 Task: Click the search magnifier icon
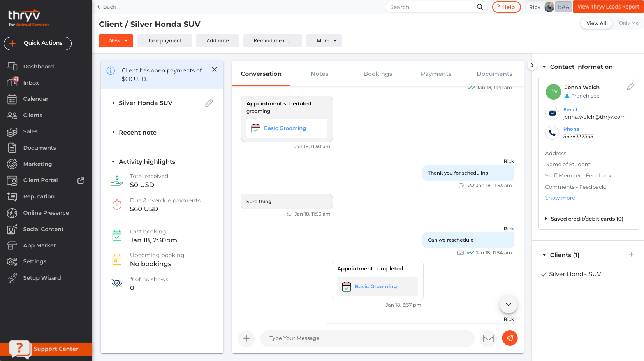click(480, 7)
